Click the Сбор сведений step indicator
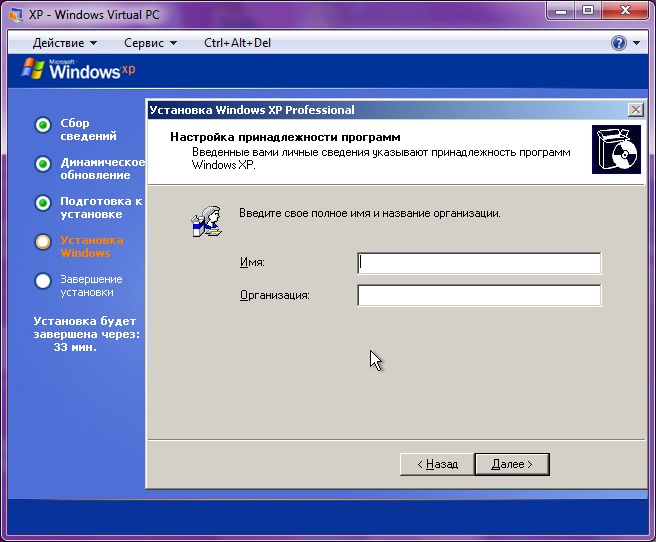 (x=43, y=125)
